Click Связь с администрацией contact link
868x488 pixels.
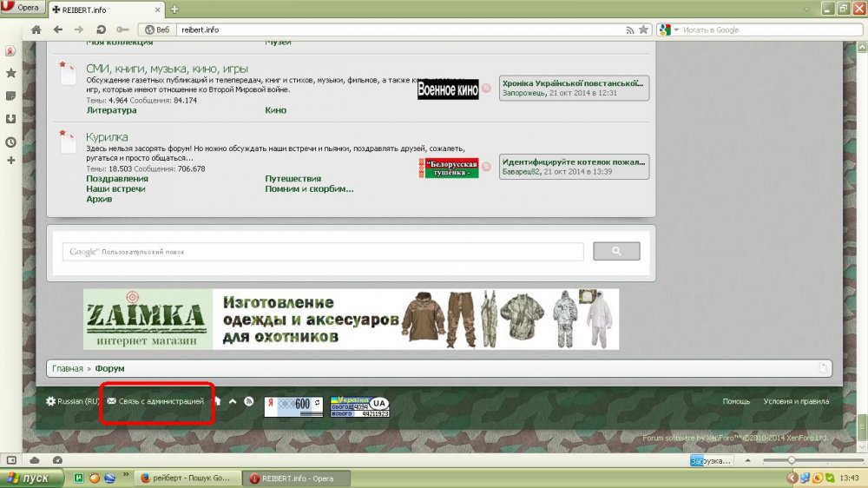pyautogui.click(x=155, y=401)
